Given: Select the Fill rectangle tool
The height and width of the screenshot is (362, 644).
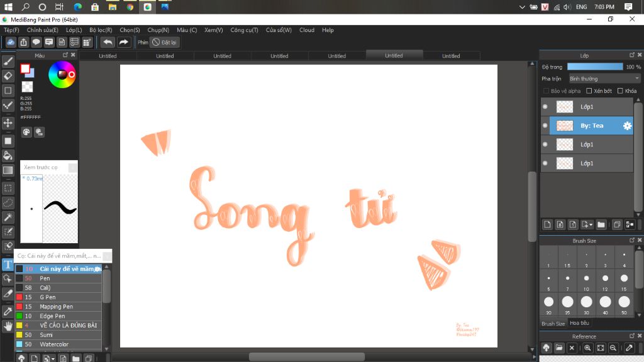Looking at the screenshot, I should [8, 141].
